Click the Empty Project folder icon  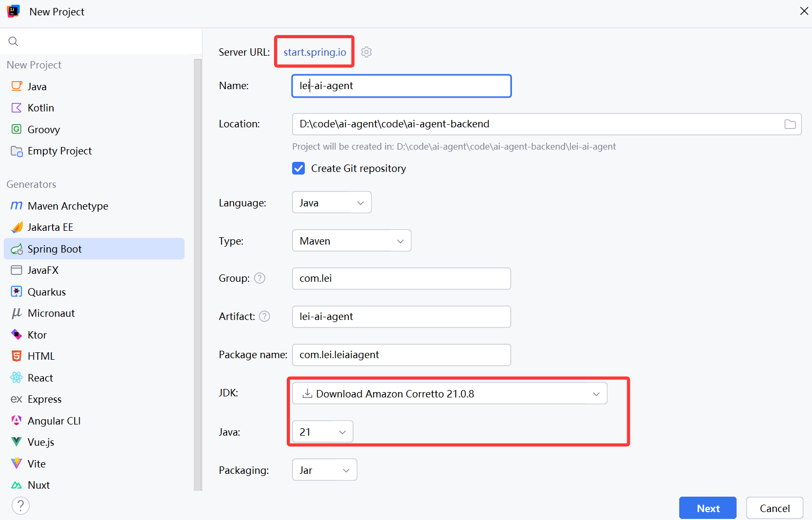point(16,151)
